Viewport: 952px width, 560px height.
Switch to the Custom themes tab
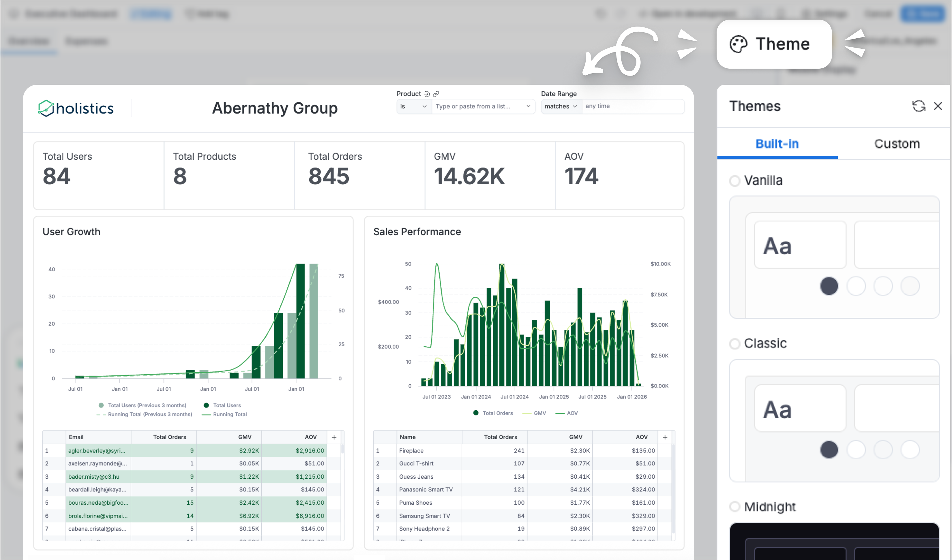(897, 144)
